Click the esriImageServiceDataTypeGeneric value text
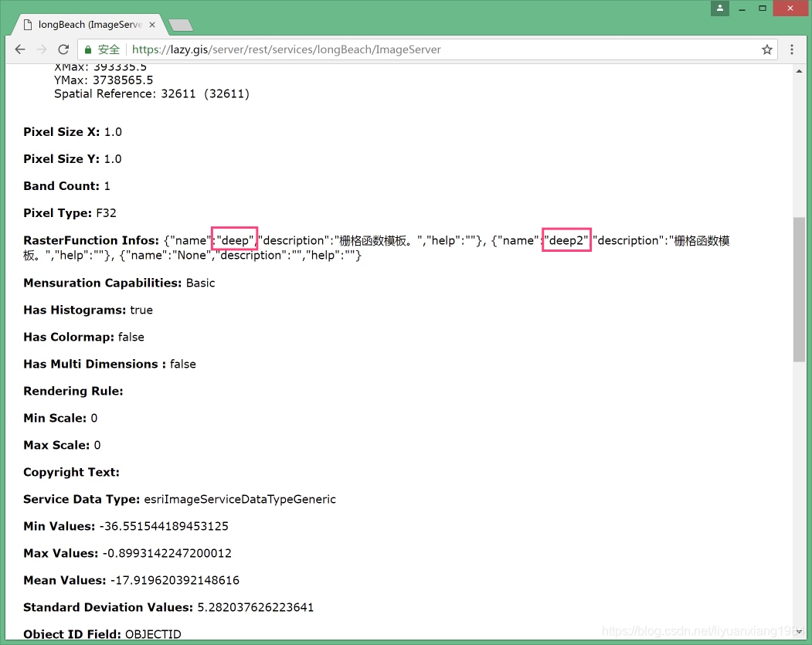 click(240, 499)
